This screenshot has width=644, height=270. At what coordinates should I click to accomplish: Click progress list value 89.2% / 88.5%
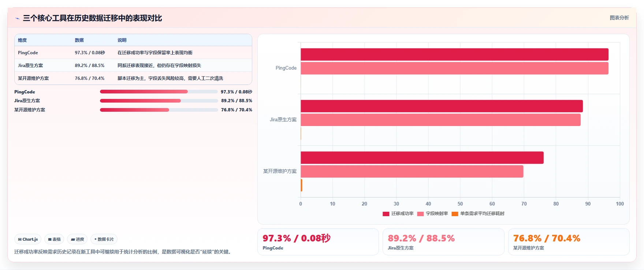click(237, 101)
